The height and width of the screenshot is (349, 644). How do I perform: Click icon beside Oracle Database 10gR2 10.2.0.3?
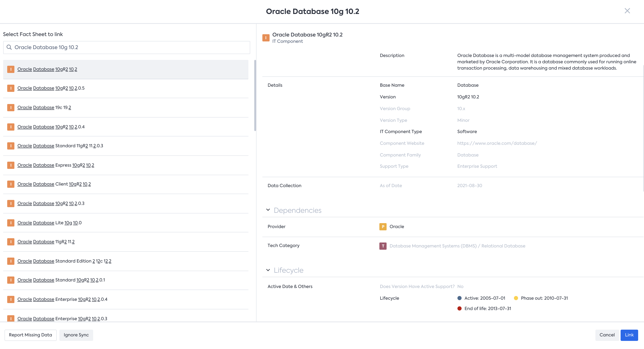pyautogui.click(x=11, y=203)
